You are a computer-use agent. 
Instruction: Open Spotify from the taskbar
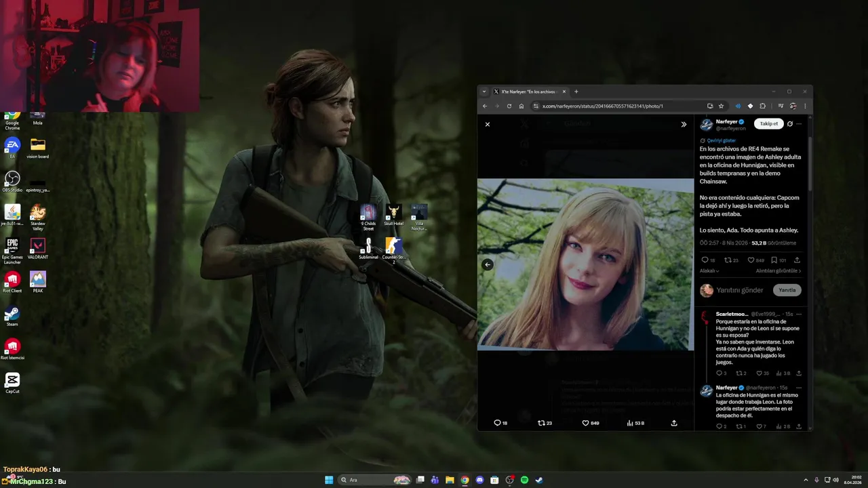[x=524, y=480]
